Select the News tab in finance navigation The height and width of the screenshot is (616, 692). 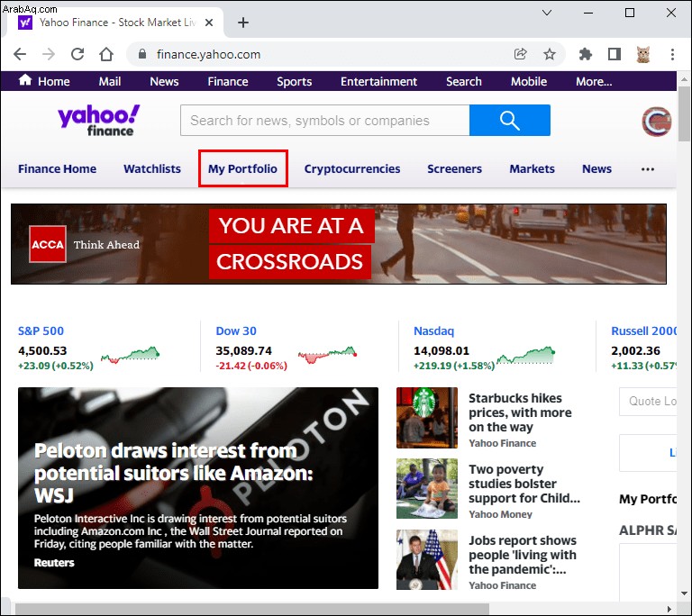[x=596, y=169]
